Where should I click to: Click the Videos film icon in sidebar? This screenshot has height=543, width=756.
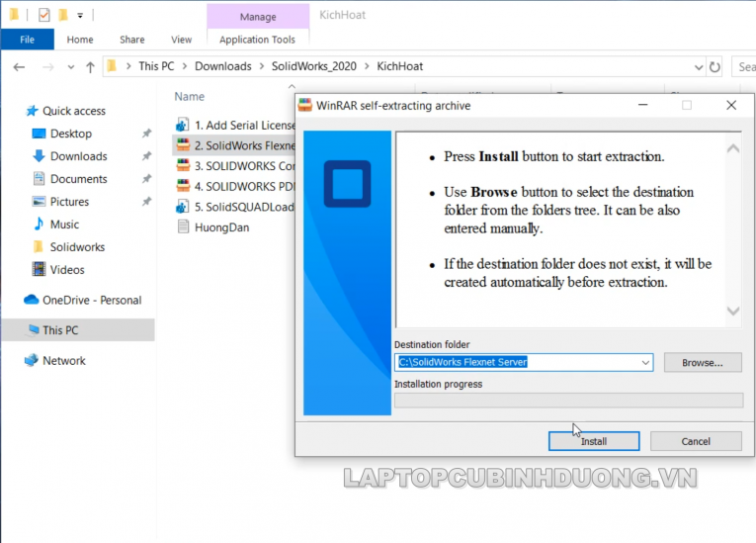click(x=39, y=269)
